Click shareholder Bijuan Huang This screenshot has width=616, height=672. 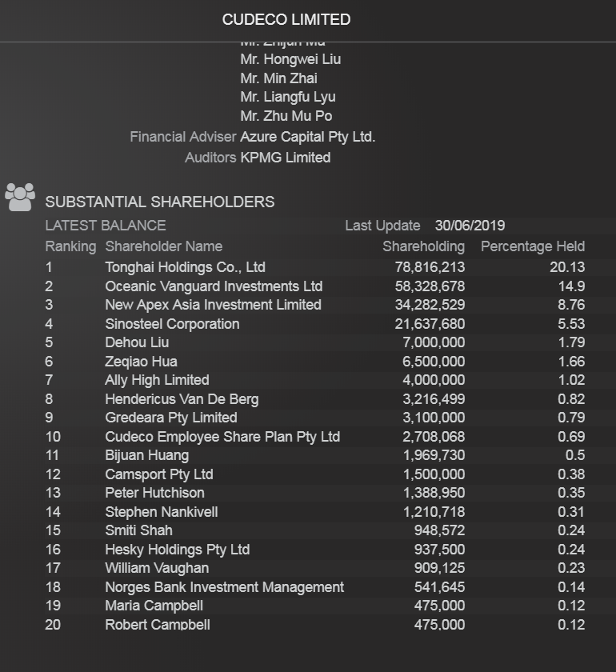tap(147, 455)
